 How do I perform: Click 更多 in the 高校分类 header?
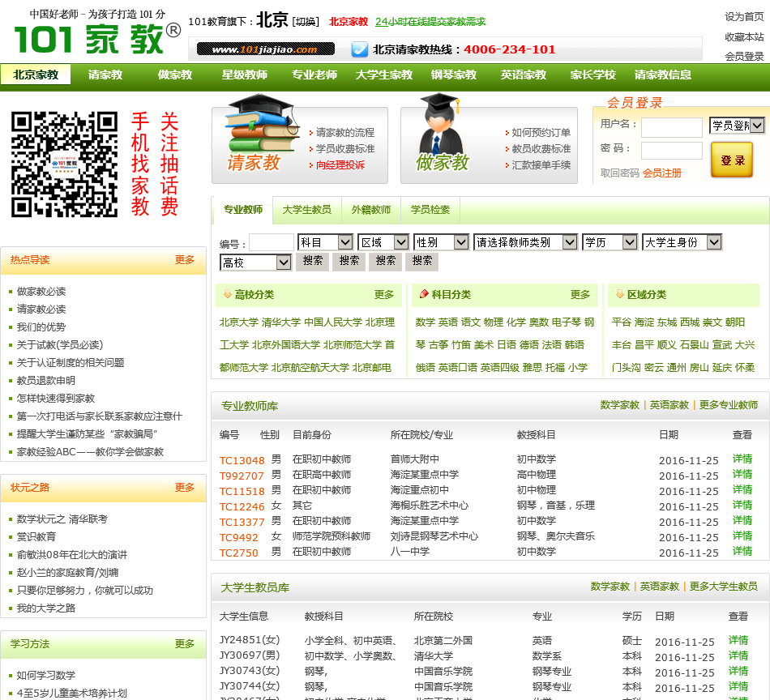click(x=384, y=295)
